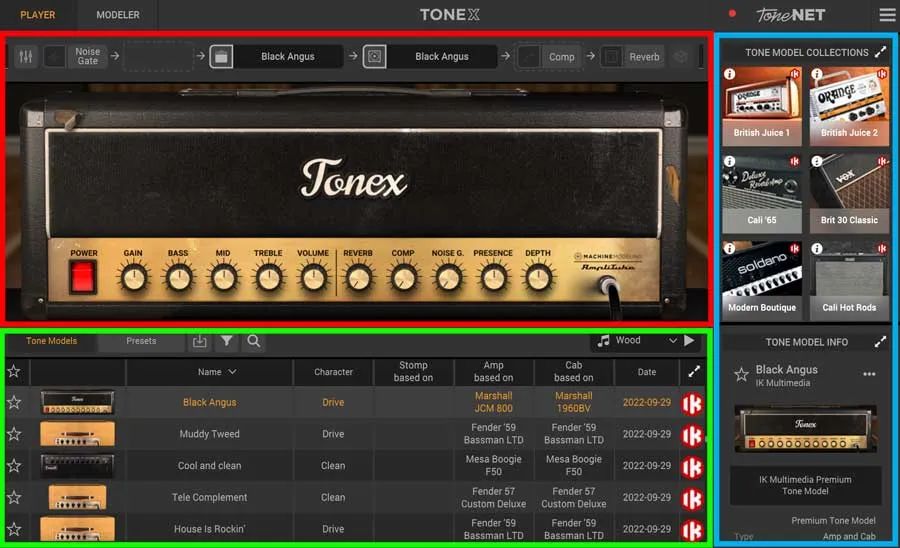Screen dimensions: 900x548
Task: Click the cabinet icon beside second Black Angus
Action: point(374,56)
